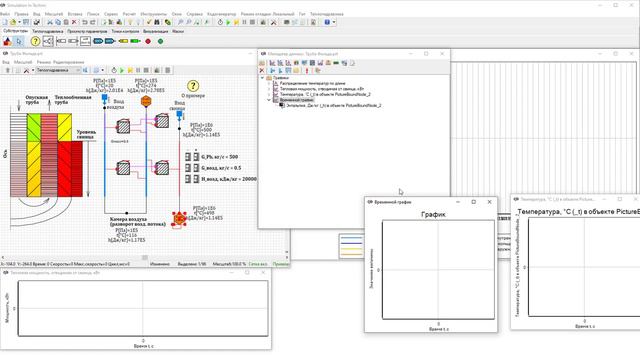640x360 pixels.
Task: Switch to the Теплогидравлика palette tab
Action: [48, 31]
